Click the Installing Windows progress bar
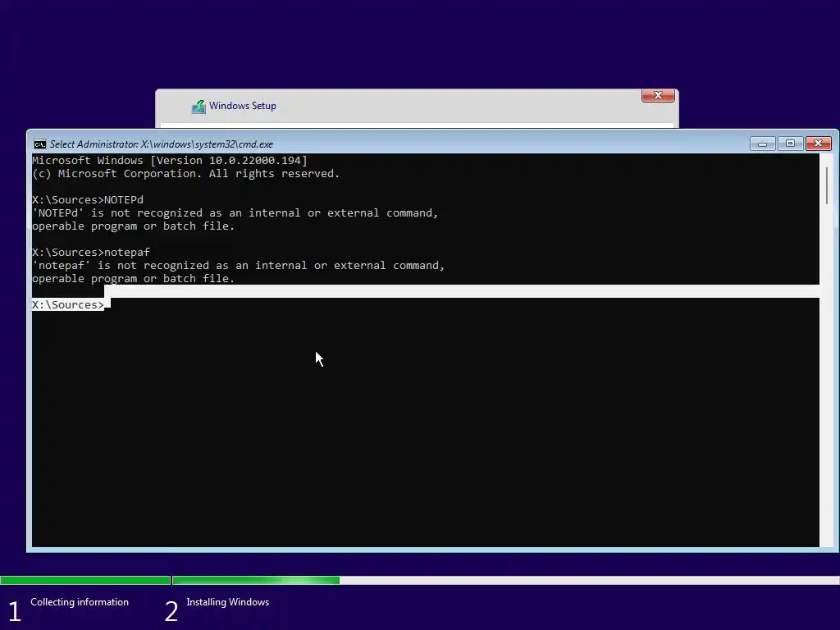Image resolution: width=840 pixels, height=630 pixels. 505,580
